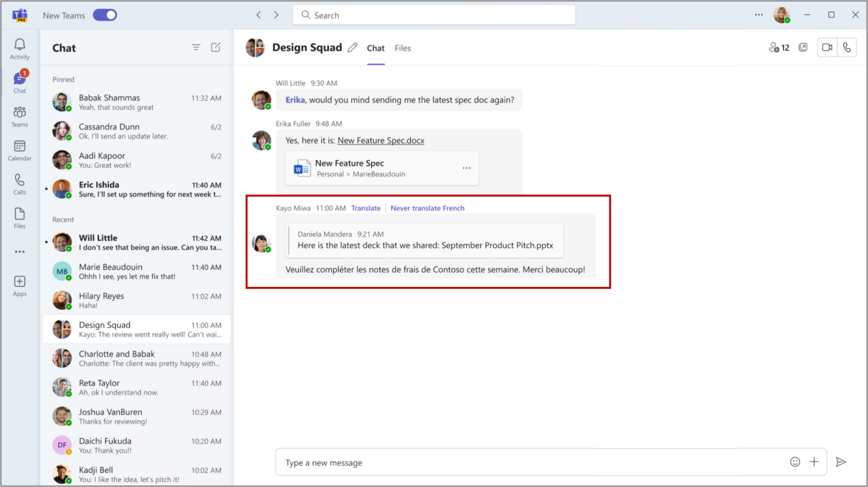The width and height of the screenshot is (868, 487).
Task: Toggle off the New Teams switch
Action: click(x=105, y=15)
